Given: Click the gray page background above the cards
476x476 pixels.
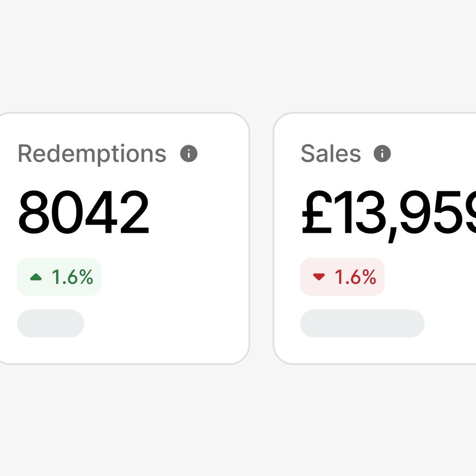Looking at the screenshot, I should [238, 56].
